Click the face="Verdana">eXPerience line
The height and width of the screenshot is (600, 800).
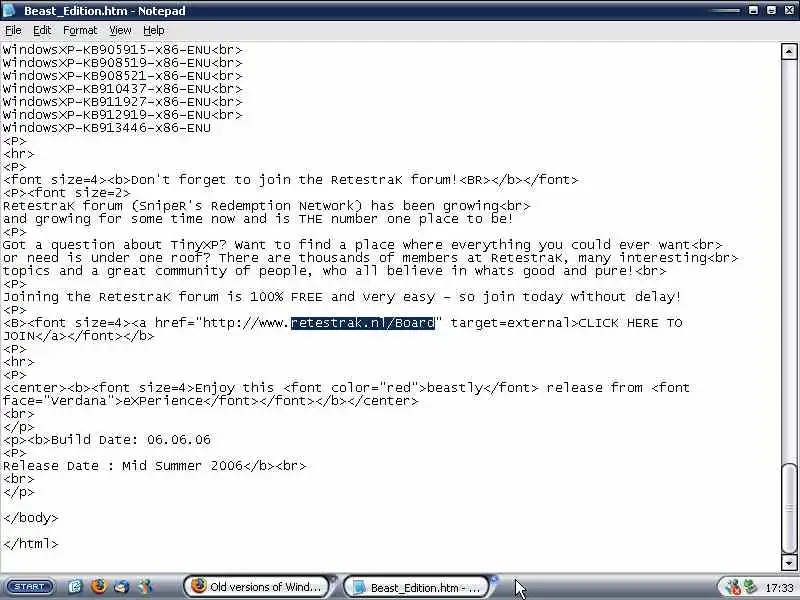210,401
